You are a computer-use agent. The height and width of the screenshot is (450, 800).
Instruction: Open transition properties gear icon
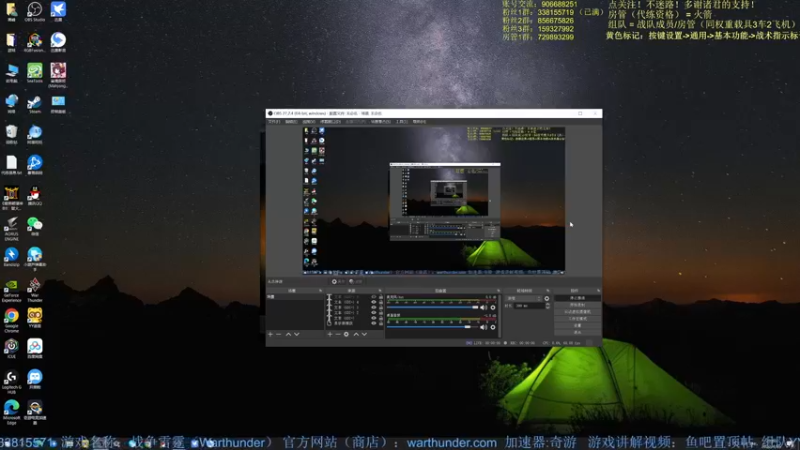(547, 298)
